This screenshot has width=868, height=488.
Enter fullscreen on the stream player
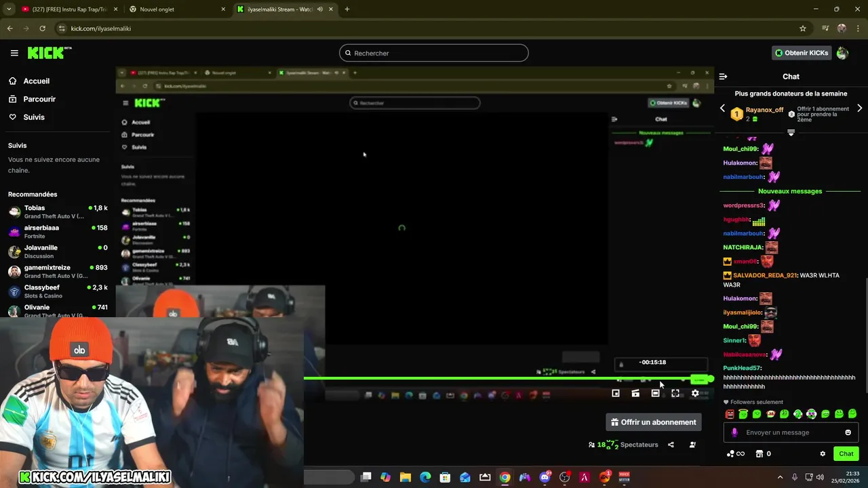click(x=675, y=393)
